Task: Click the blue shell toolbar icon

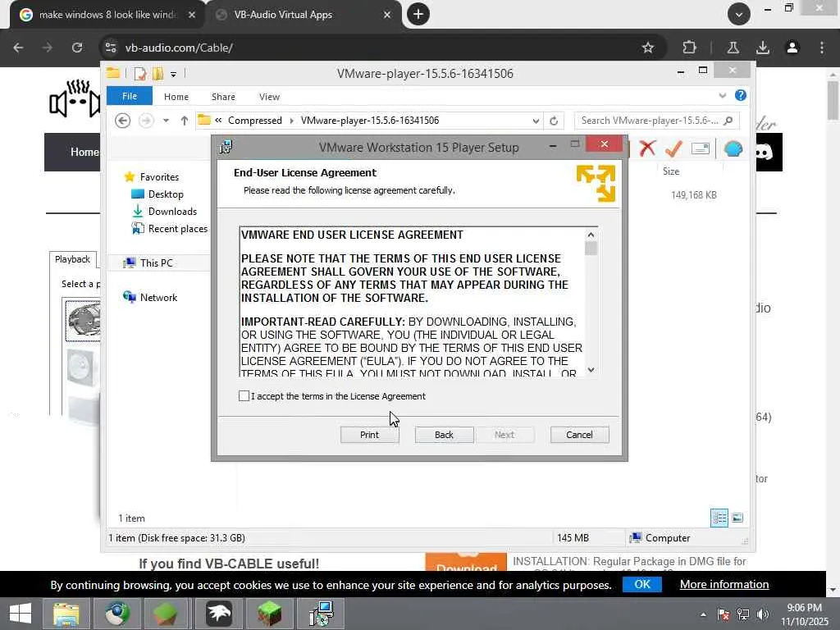Action: [733, 148]
